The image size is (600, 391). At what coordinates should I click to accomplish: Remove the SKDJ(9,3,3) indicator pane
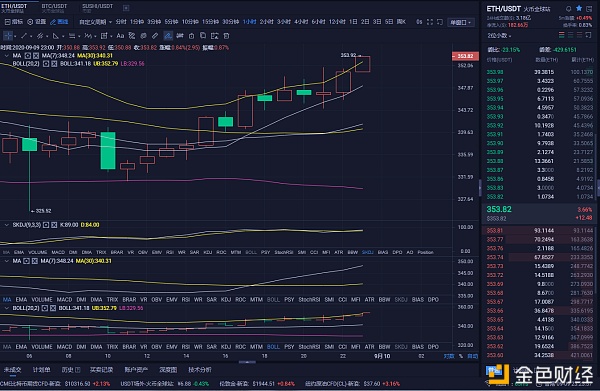[54, 225]
